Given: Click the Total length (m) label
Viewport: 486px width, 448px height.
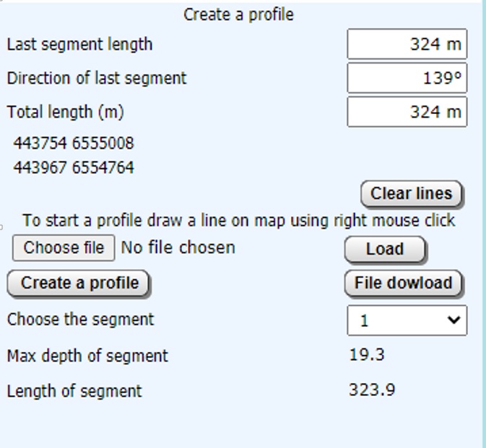Looking at the screenshot, I should point(65,113).
